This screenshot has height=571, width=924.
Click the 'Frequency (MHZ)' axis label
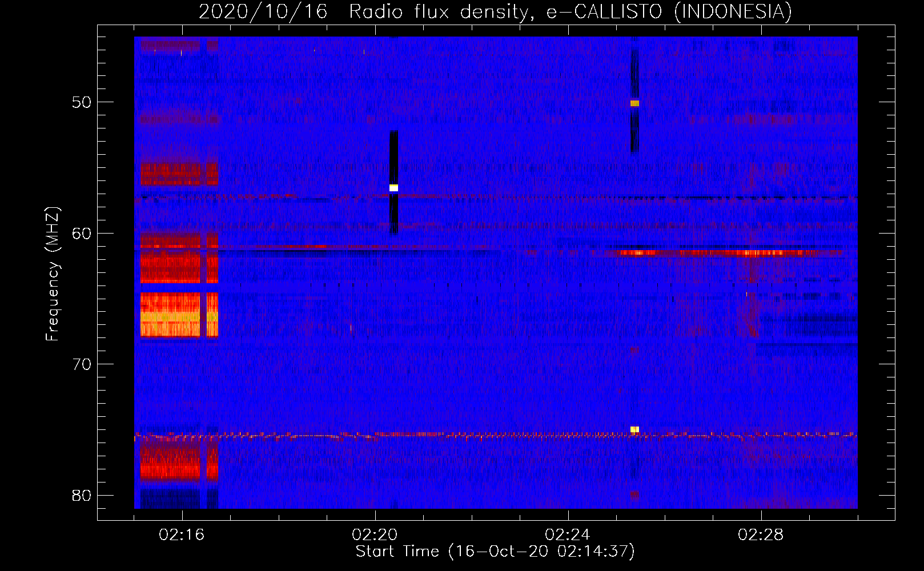pyautogui.click(x=53, y=274)
